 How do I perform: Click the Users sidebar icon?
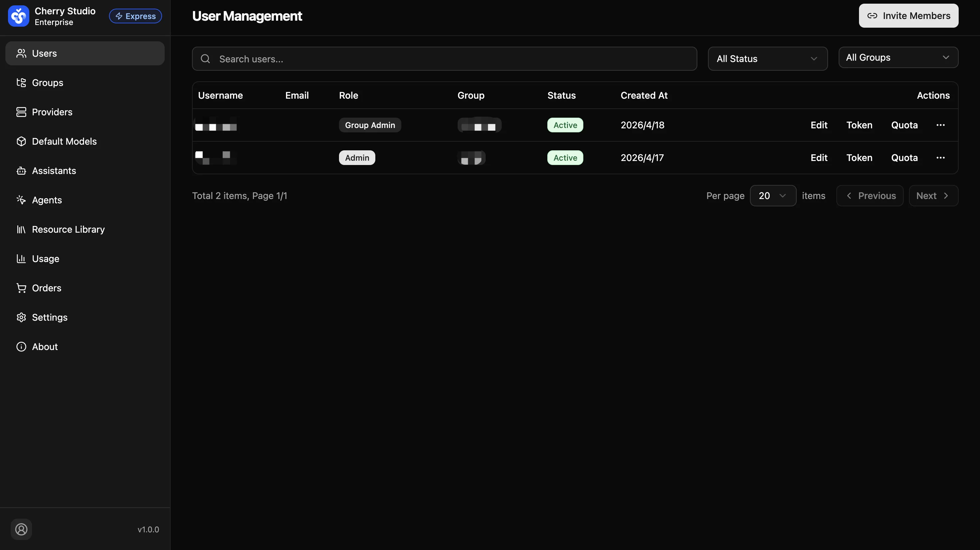tap(21, 53)
